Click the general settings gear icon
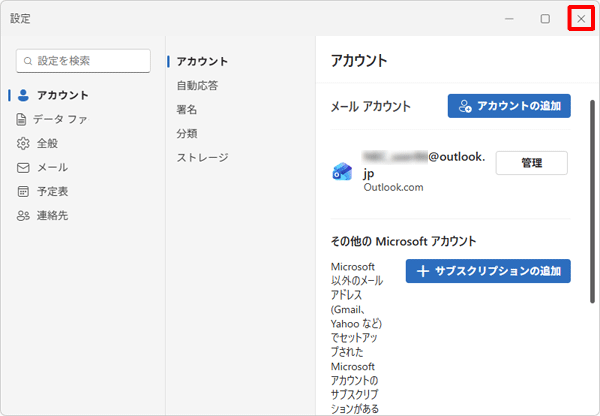This screenshot has width=600, height=416. (23, 144)
